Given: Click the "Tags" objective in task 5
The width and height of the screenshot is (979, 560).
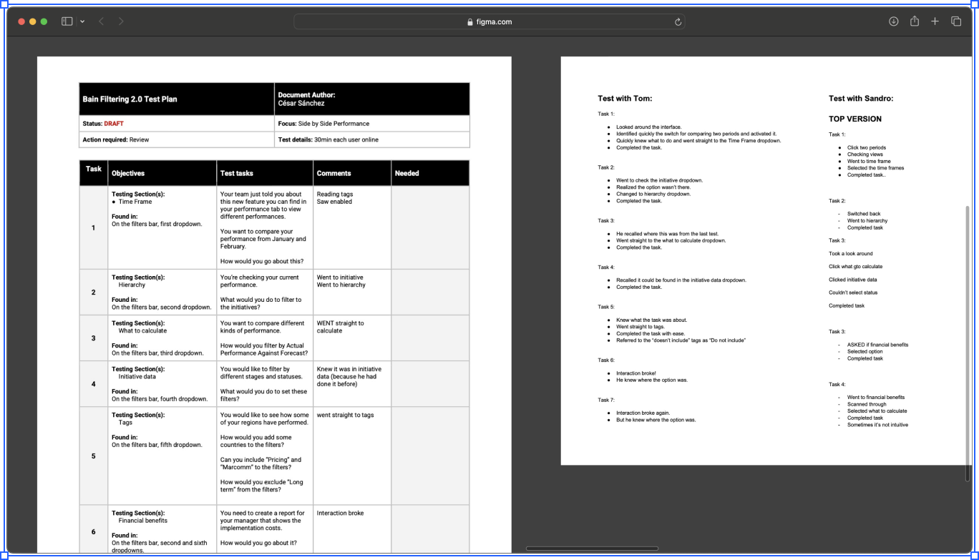Looking at the screenshot, I should coord(126,423).
